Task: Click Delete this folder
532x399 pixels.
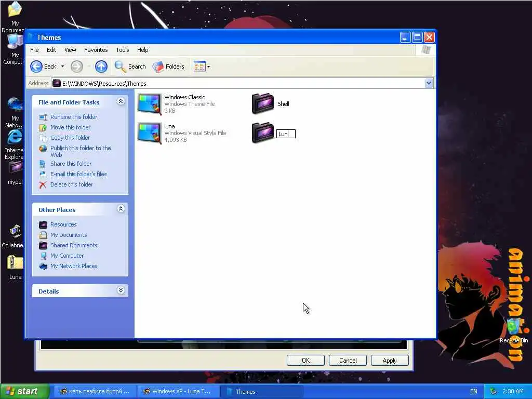Action: [71, 184]
